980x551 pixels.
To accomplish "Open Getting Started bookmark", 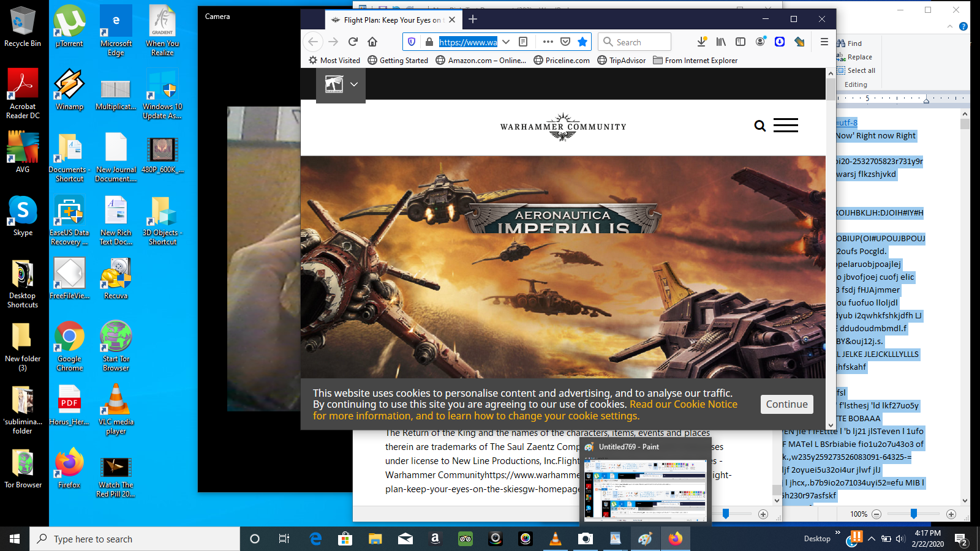I will pyautogui.click(x=398, y=60).
